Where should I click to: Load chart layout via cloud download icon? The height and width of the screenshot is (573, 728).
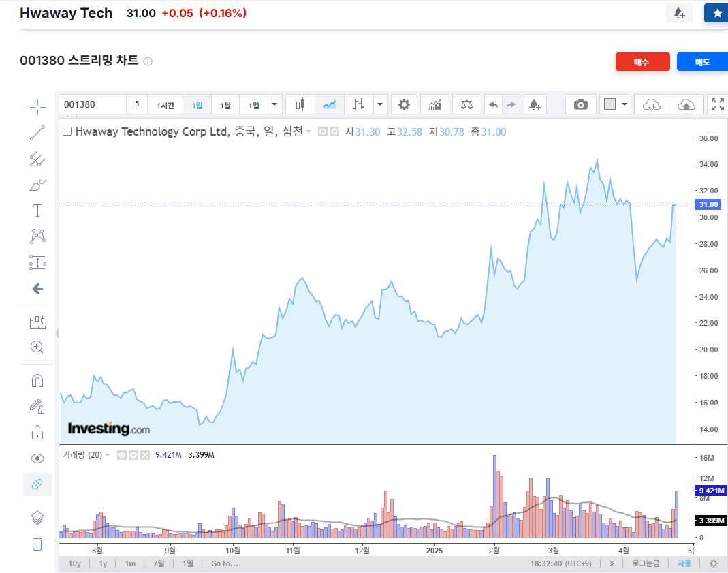652,105
